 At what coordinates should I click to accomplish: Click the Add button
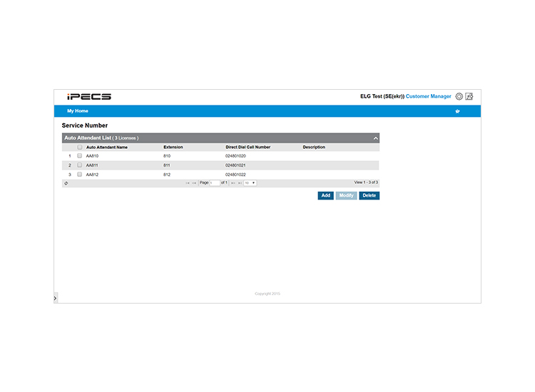pos(326,196)
